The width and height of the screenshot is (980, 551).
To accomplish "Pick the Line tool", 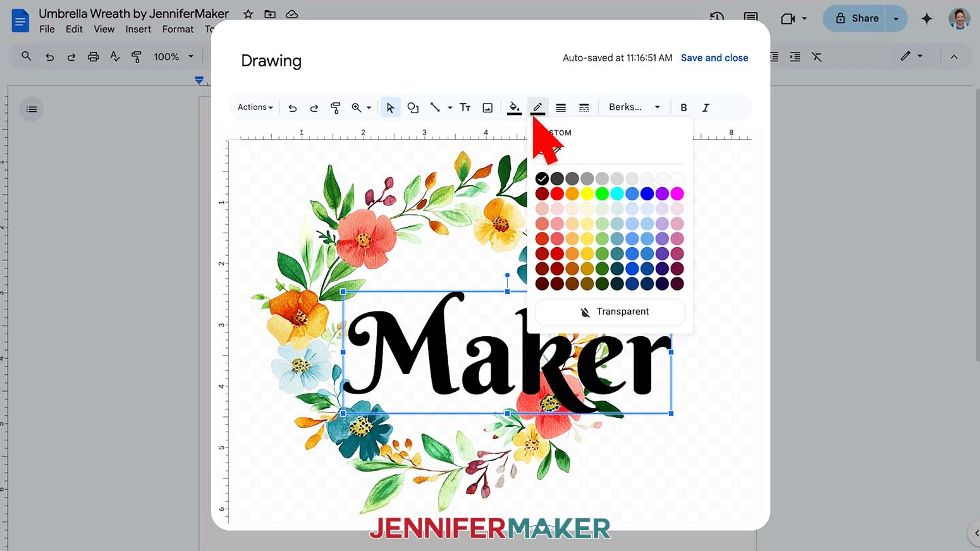I will pos(435,108).
